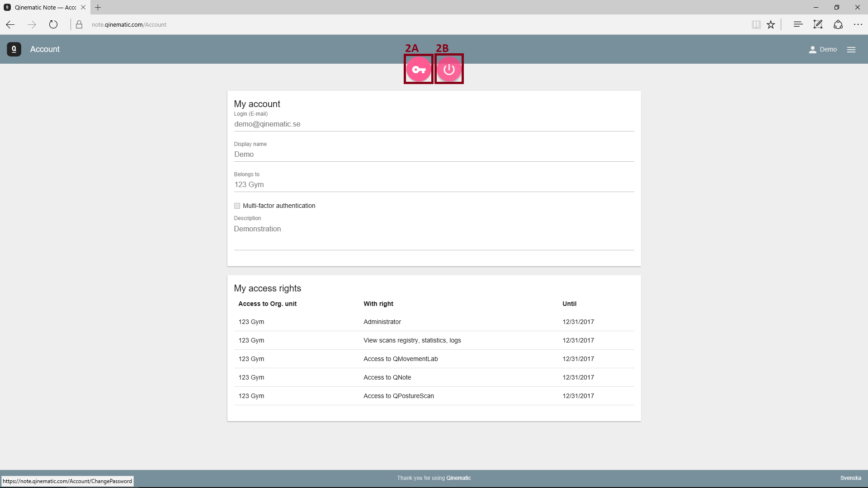The width and height of the screenshot is (868, 488).
Task: Open the hamburger menu in the header
Action: click(x=851, y=50)
